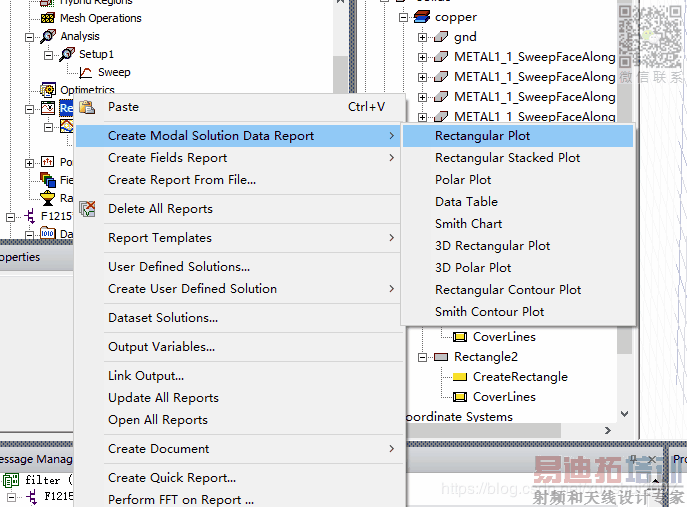Click the Mesh Operations tree icon
The image size is (687, 507).
tap(47, 18)
